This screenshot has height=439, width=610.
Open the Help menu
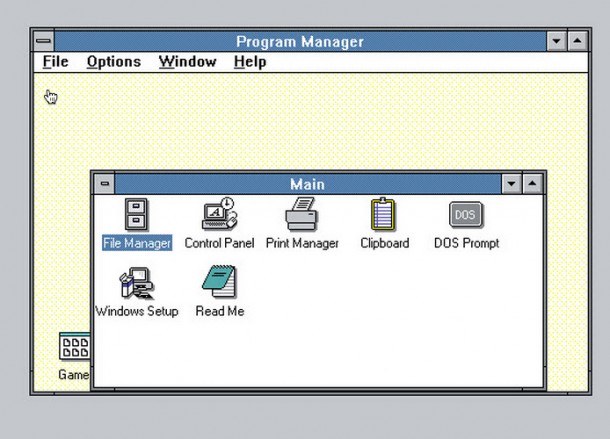pos(250,61)
